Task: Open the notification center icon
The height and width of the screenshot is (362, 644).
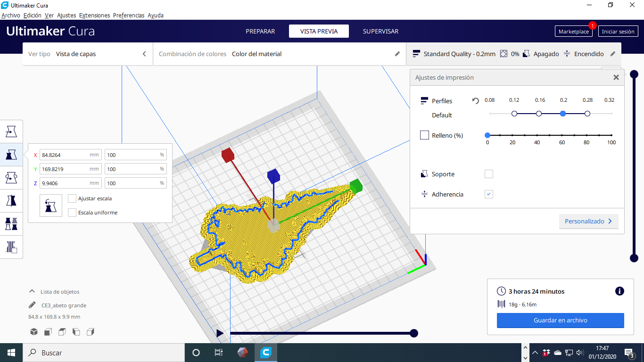Action: pyautogui.click(x=629, y=353)
